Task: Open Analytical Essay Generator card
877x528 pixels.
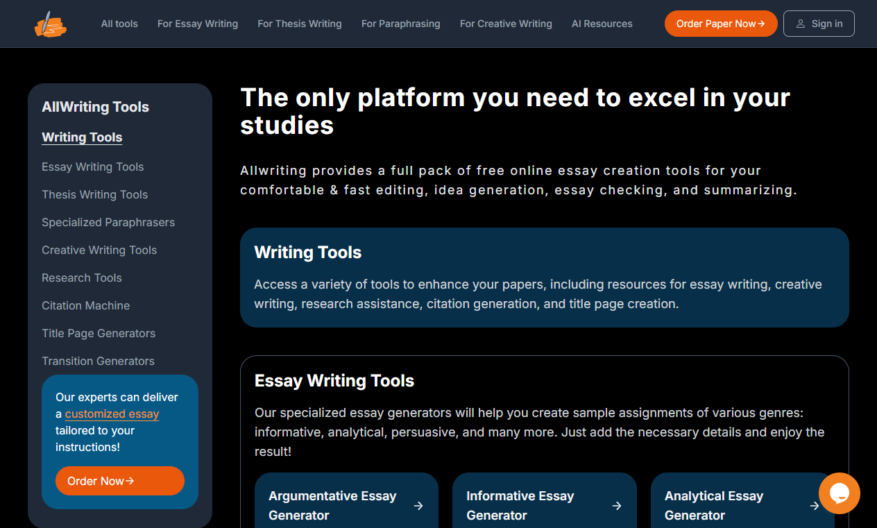Action: click(x=742, y=501)
